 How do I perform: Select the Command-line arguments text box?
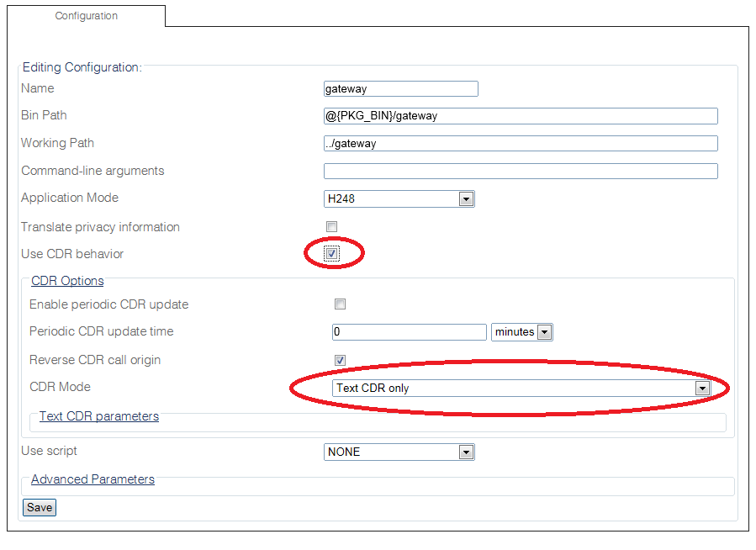click(x=520, y=172)
